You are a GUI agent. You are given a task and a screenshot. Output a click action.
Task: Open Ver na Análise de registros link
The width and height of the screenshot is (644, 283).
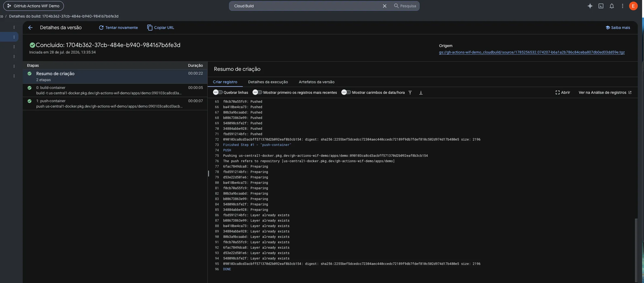tap(605, 92)
